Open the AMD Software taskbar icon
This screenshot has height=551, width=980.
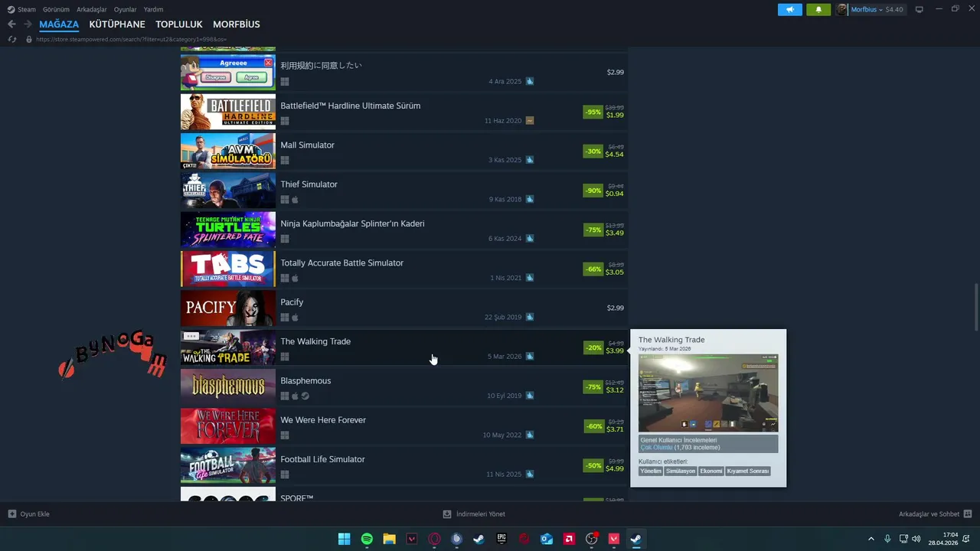[569, 539]
